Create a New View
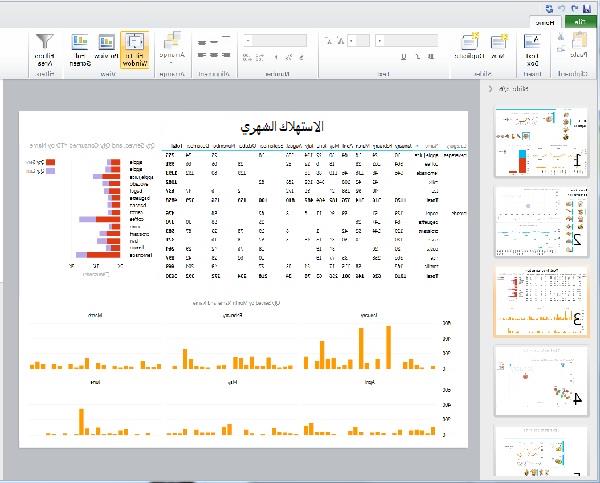 click(499, 46)
